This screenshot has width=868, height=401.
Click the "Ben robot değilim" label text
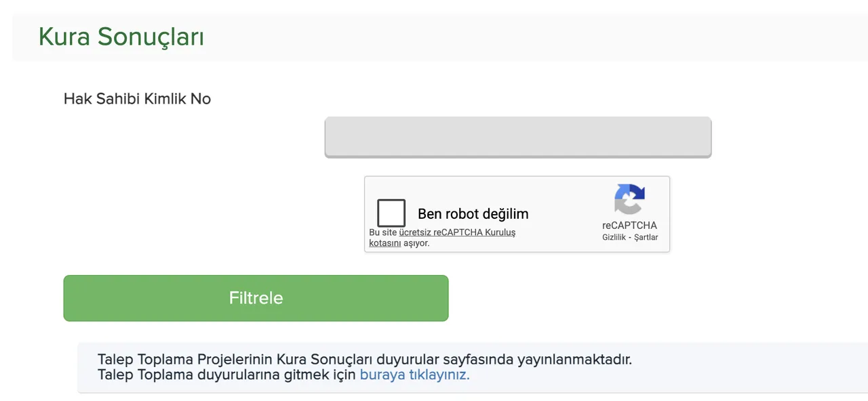tap(473, 214)
